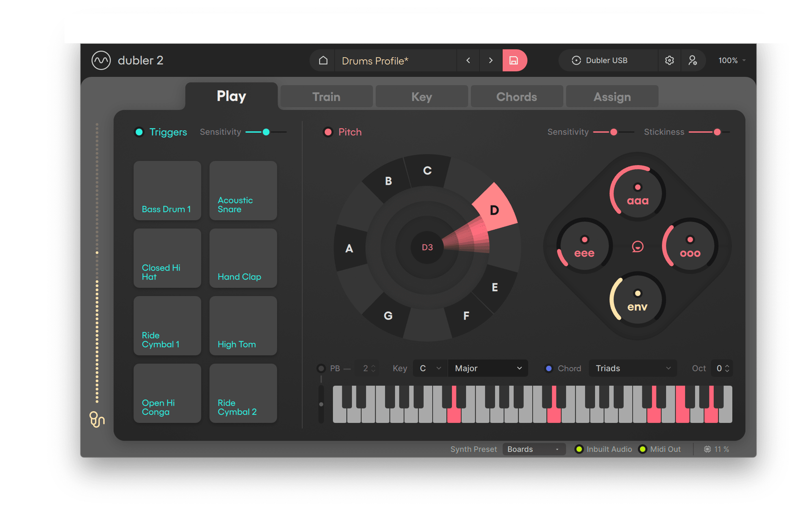Switch to the Train tab
The width and height of the screenshot is (792, 532).
click(x=326, y=97)
